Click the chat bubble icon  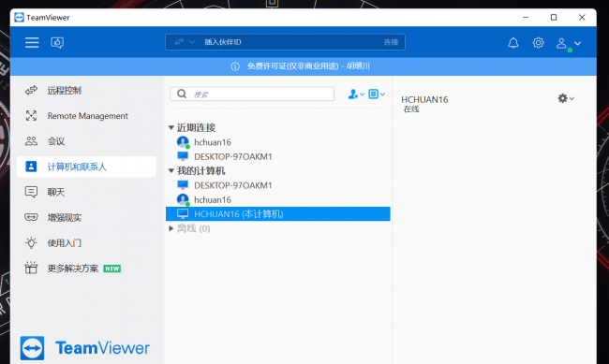[31, 192]
